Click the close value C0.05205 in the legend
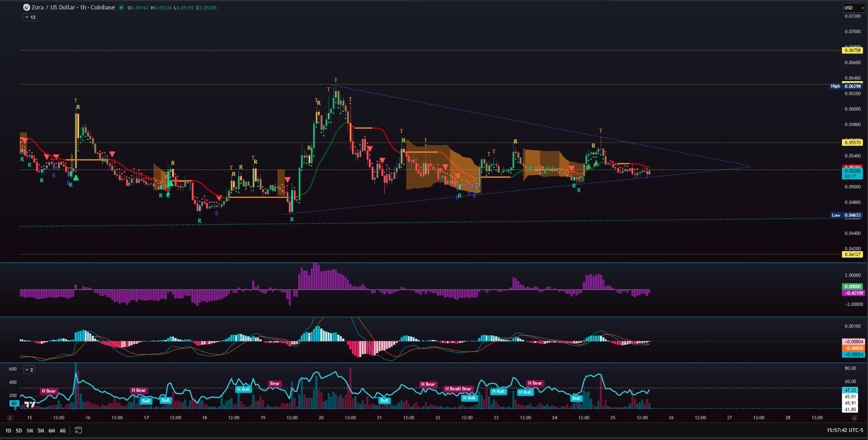Image resolution: width=868 pixels, height=440 pixels. 206,8
